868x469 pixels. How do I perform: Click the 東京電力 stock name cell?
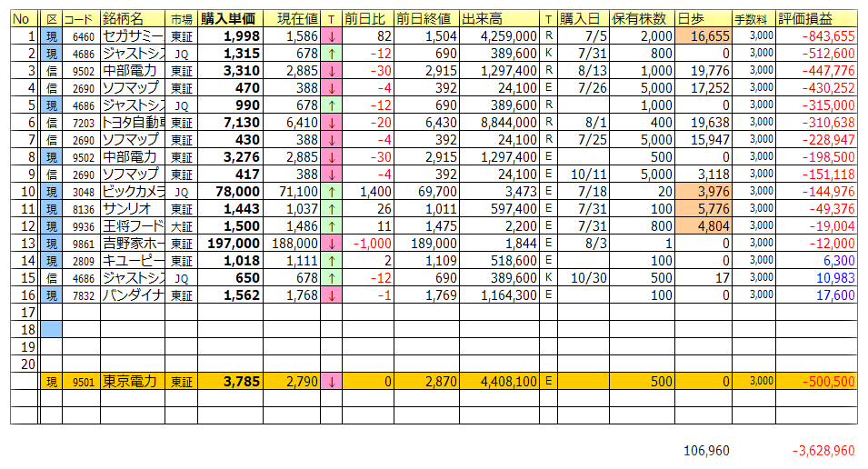point(132,382)
